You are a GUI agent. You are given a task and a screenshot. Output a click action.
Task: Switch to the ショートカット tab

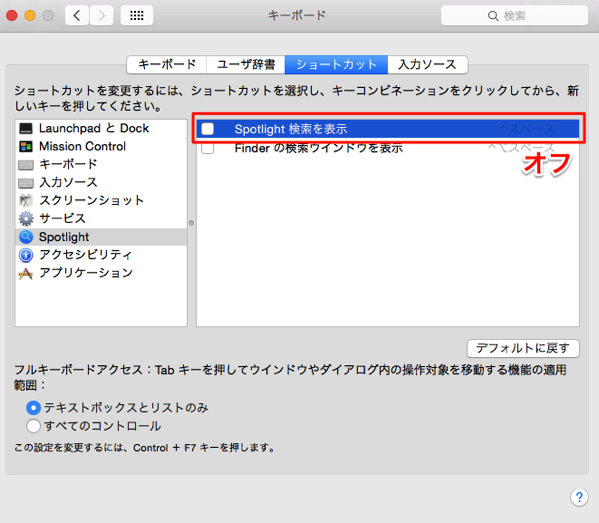336,65
